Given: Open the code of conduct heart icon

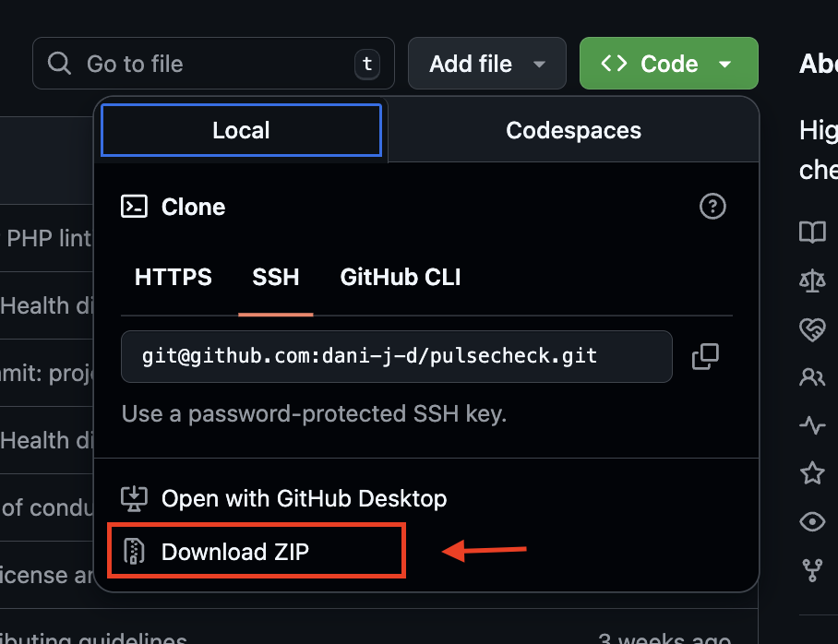Looking at the screenshot, I should (812, 329).
